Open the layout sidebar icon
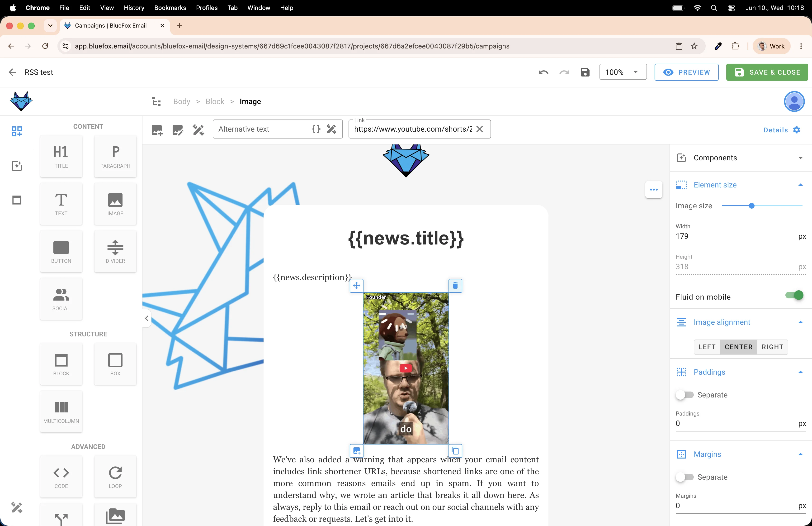 pyautogui.click(x=17, y=200)
